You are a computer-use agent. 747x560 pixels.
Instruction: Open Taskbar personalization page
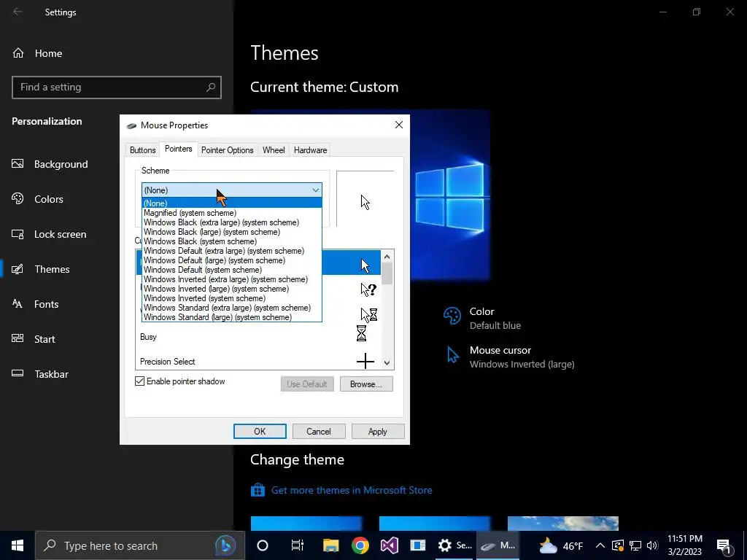point(41,374)
